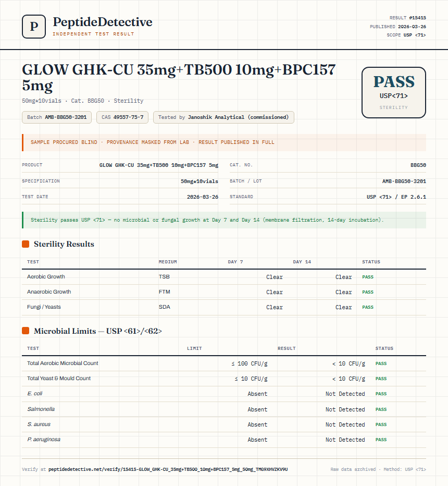Click the PASS status in P. aeruginosa row

[381, 440]
